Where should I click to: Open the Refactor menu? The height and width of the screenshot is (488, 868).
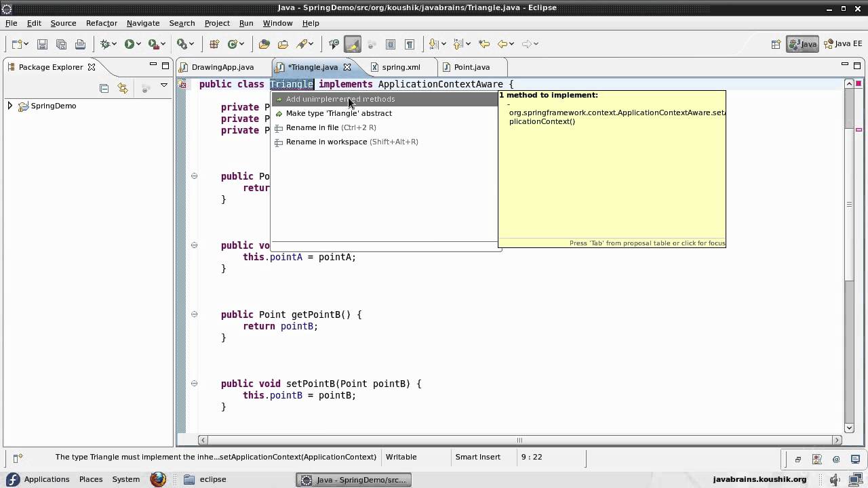[x=102, y=23]
